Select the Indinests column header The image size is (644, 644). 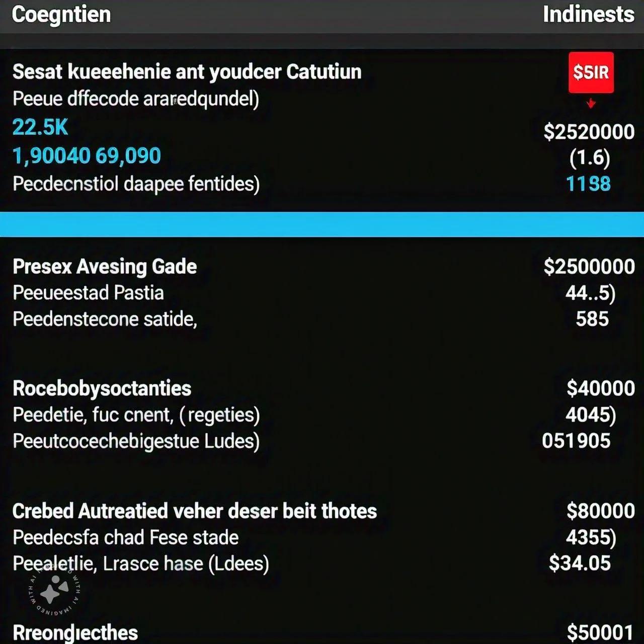point(589,14)
